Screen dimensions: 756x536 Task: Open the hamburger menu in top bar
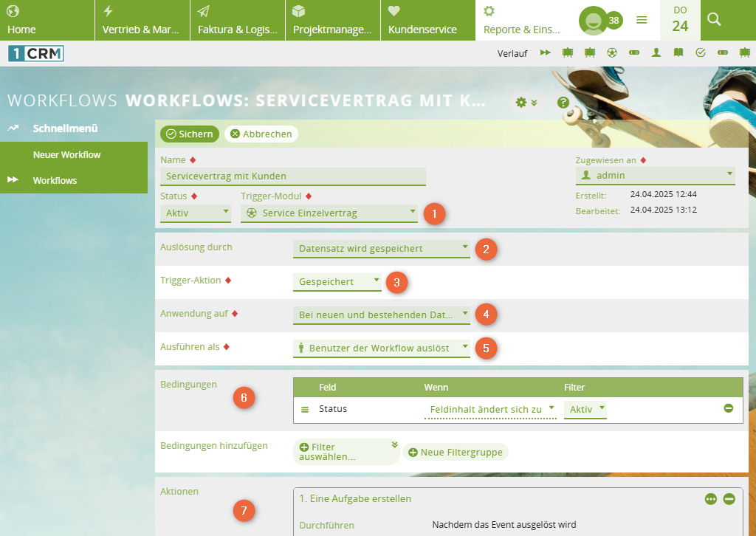[x=642, y=20]
